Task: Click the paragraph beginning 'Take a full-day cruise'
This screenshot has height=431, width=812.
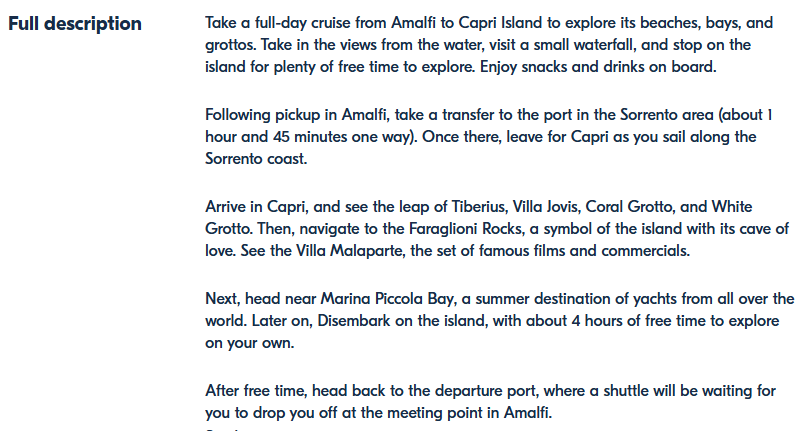Action: (489, 45)
